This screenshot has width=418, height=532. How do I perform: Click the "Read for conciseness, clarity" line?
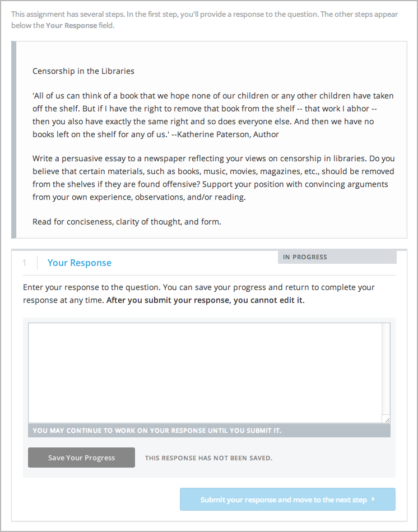[x=127, y=222]
